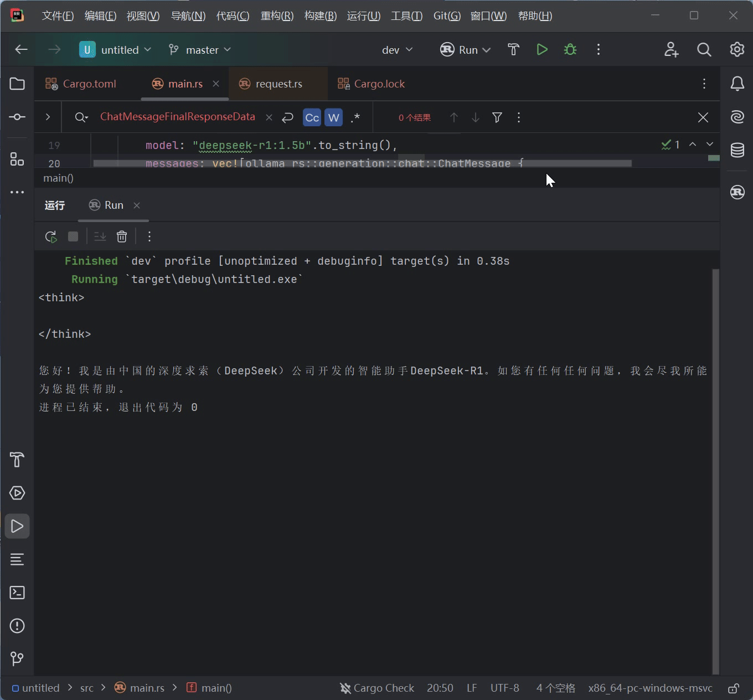Click the 20:50 caret position indicator

click(440, 688)
